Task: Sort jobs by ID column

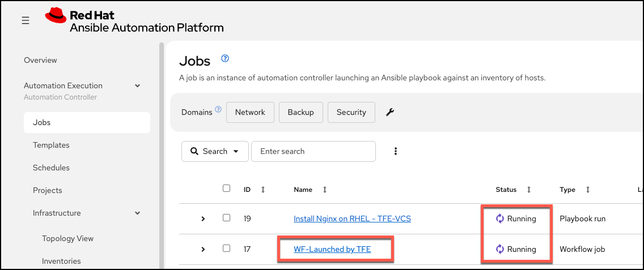Action: tap(263, 190)
